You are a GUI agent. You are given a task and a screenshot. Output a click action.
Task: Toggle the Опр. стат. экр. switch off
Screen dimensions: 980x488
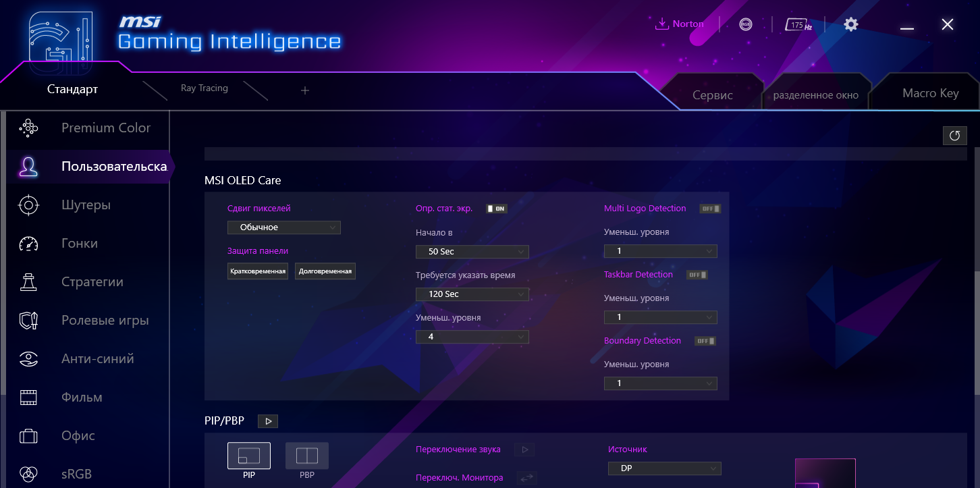(497, 209)
